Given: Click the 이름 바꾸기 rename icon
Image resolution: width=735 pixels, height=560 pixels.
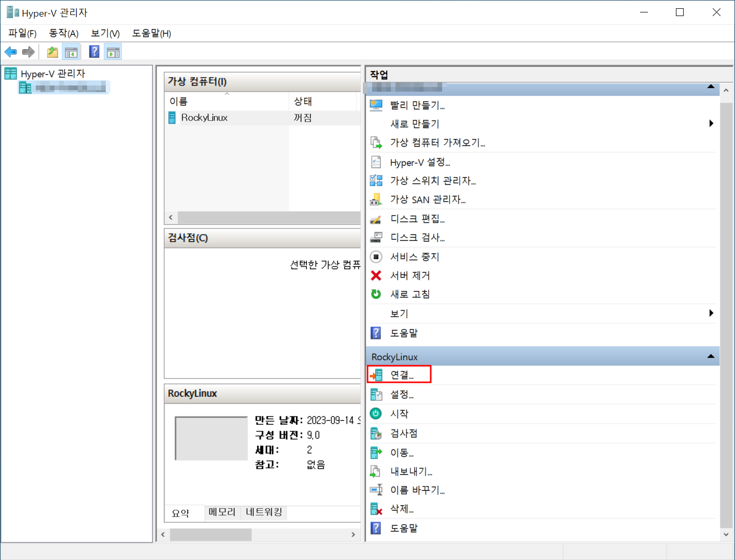Looking at the screenshot, I should 376,490.
